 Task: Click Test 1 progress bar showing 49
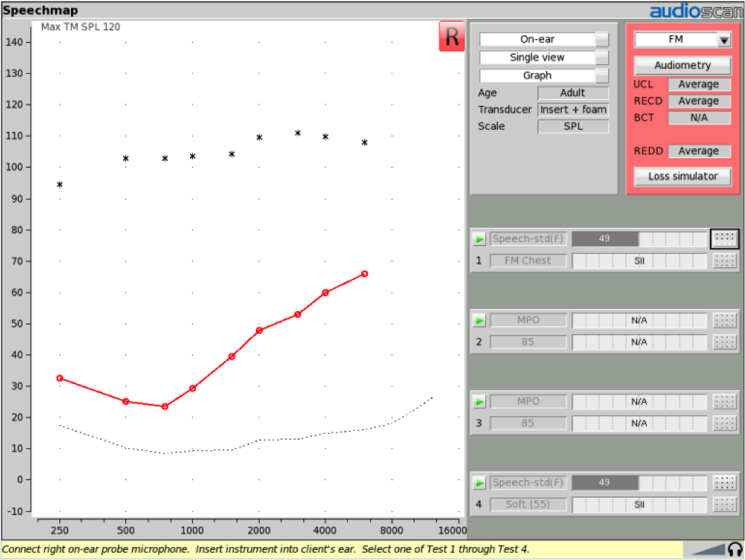(x=639, y=239)
